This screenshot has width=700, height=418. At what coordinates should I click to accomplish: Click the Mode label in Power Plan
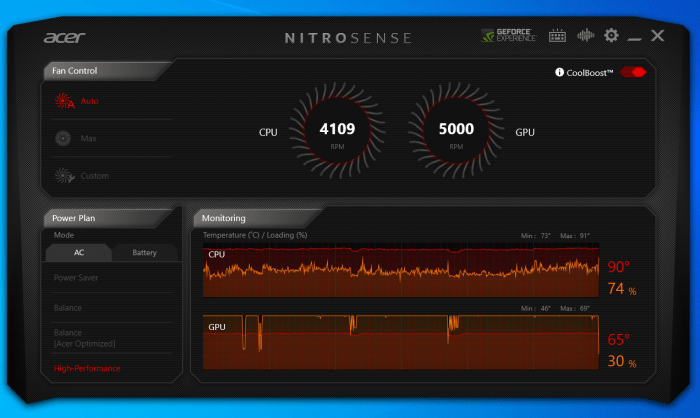point(64,235)
